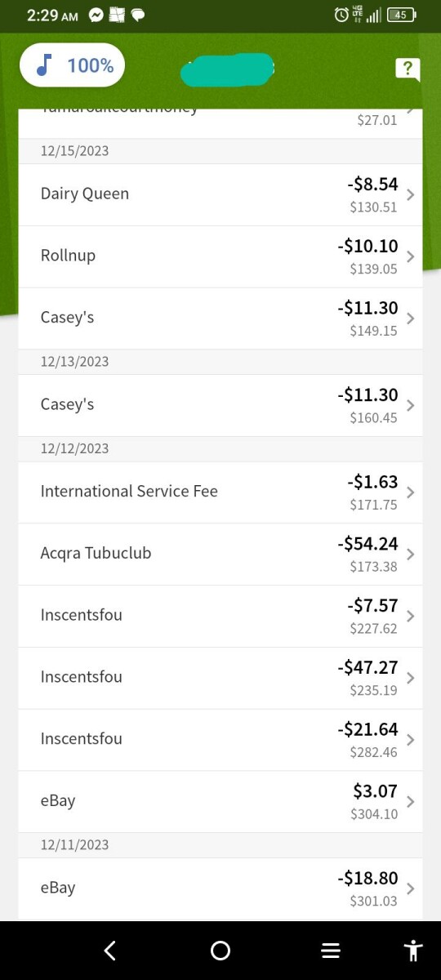Open the partially hidden $27.01 transaction
The image size is (441, 980).
(x=220, y=122)
